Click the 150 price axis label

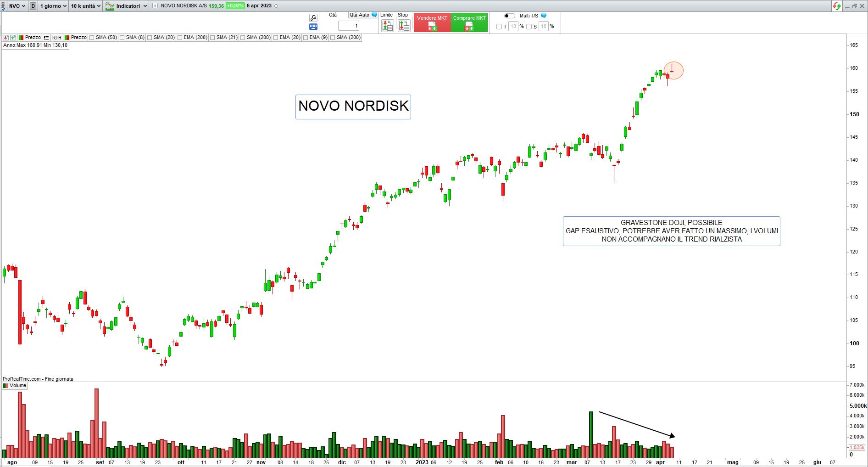click(x=854, y=114)
